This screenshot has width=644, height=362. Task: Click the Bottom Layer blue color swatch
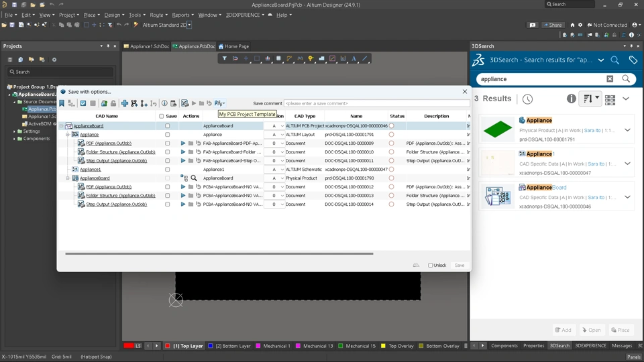pos(210,346)
